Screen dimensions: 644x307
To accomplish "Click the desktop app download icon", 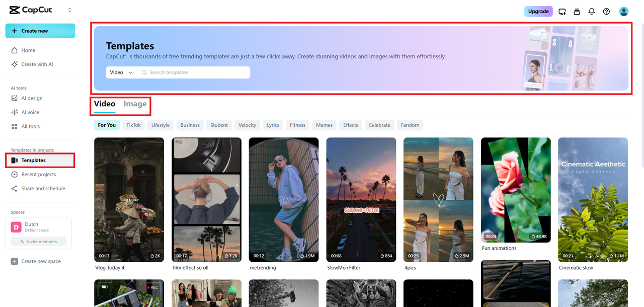I will [x=562, y=12].
